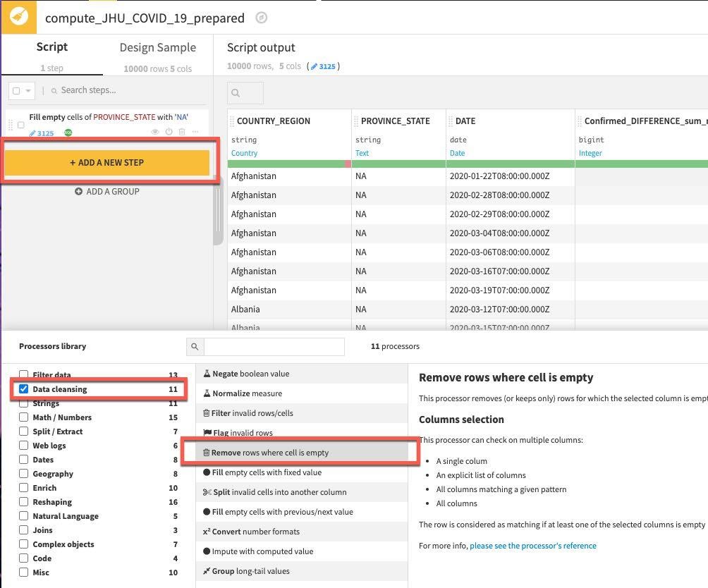Viewport: 708px width, 588px height.
Task: Click the prepare recipe broom icon
Action: coord(18,17)
